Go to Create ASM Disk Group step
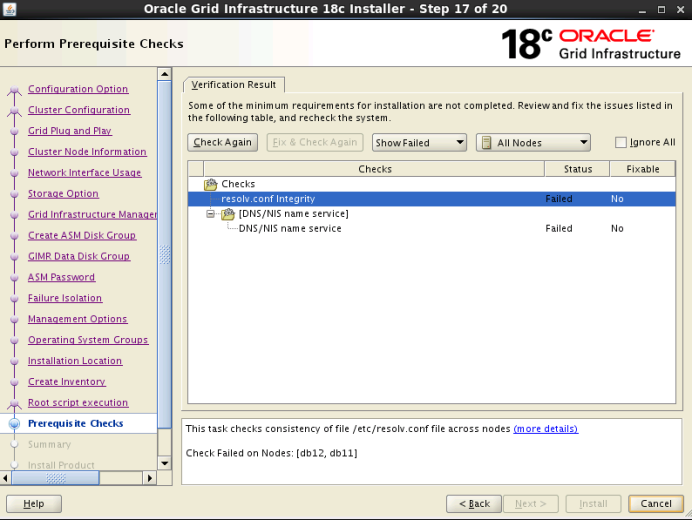This screenshot has width=692, height=520. [82, 236]
